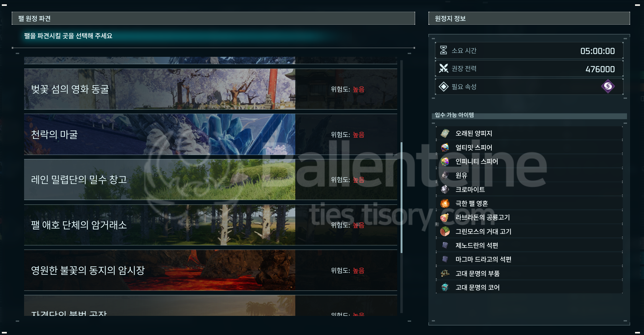Image resolution: width=644 pixels, height=335 pixels.
Task: Choose 팰 애호 단체의 암거래소 destination
Action: tap(210, 225)
